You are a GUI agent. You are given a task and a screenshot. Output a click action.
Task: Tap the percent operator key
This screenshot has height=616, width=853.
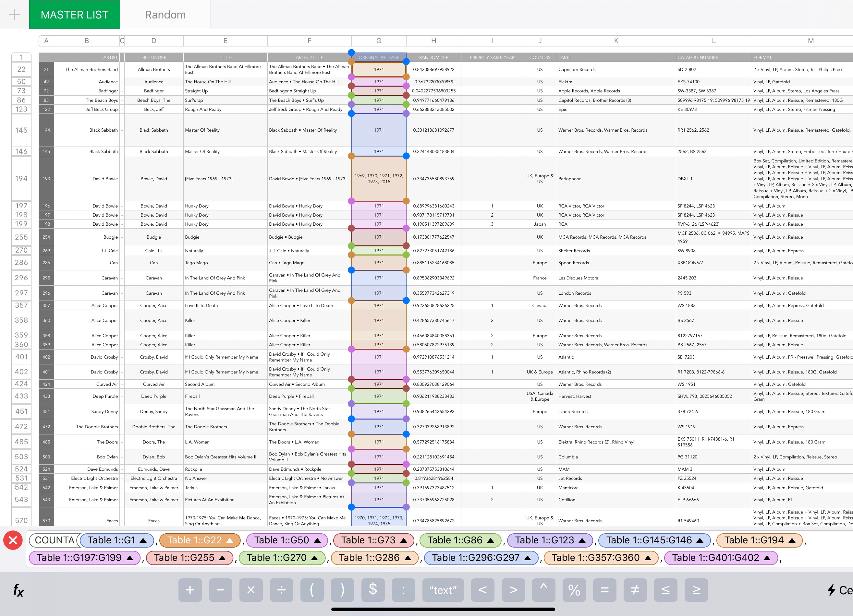(x=574, y=590)
